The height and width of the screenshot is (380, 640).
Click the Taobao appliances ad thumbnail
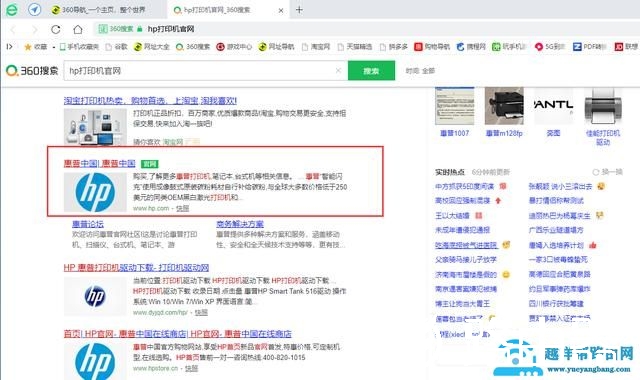[x=95, y=127]
